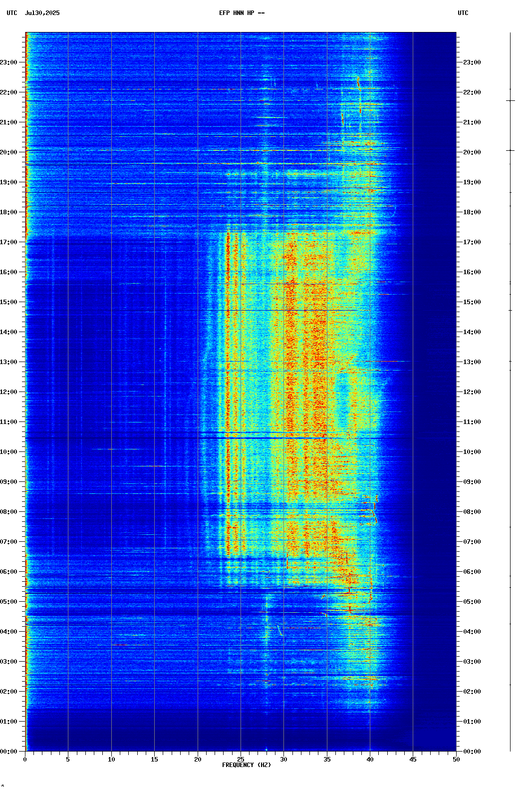Click the 21:00 label on the right time axis

pos(472,122)
